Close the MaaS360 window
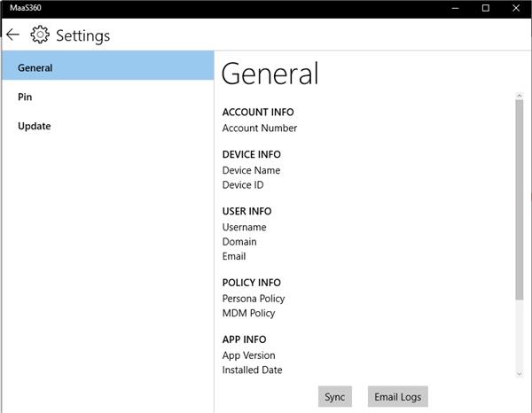 pyautogui.click(x=516, y=8)
